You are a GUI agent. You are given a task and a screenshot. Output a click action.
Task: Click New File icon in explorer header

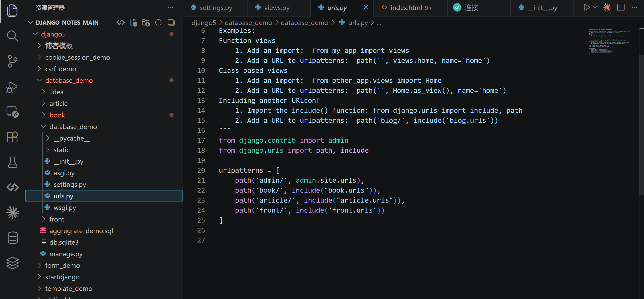(x=134, y=23)
